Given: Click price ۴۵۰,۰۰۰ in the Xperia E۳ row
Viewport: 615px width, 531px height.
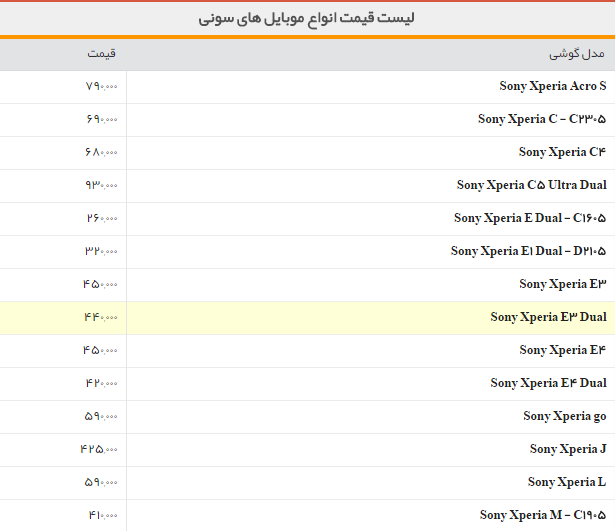Looking at the screenshot, I should pos(100,284).
